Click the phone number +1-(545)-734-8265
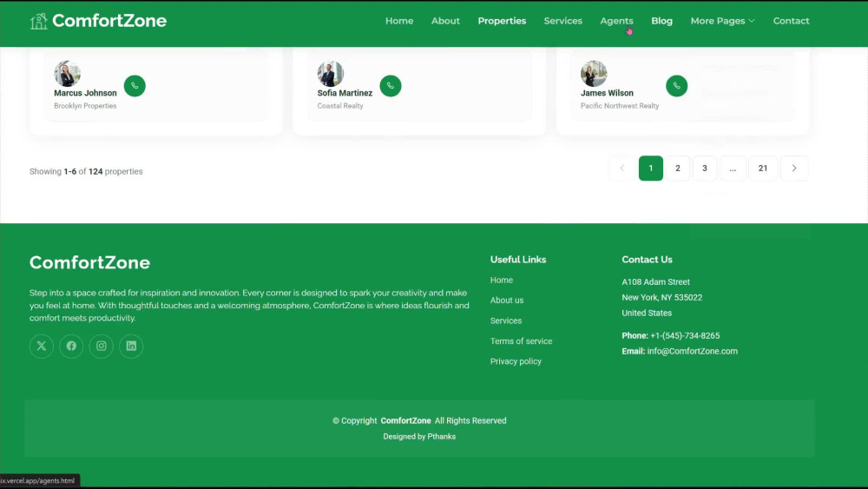868x489 pixels. pyautogui.click(x=685, y=335)
